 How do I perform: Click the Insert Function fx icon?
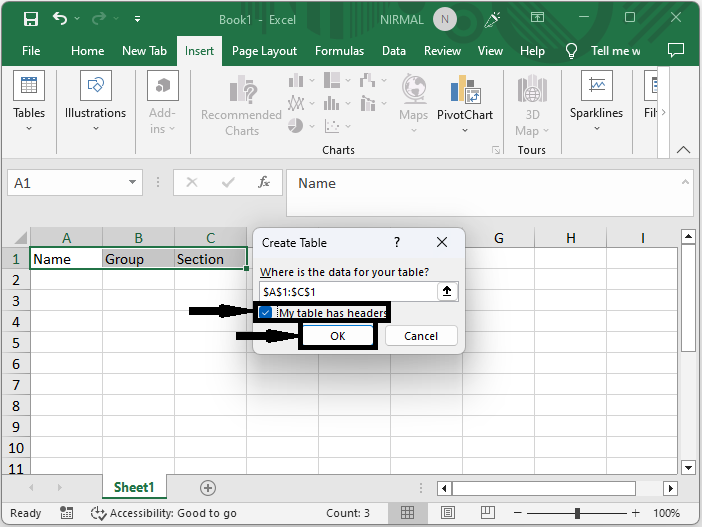coord(264,182)
